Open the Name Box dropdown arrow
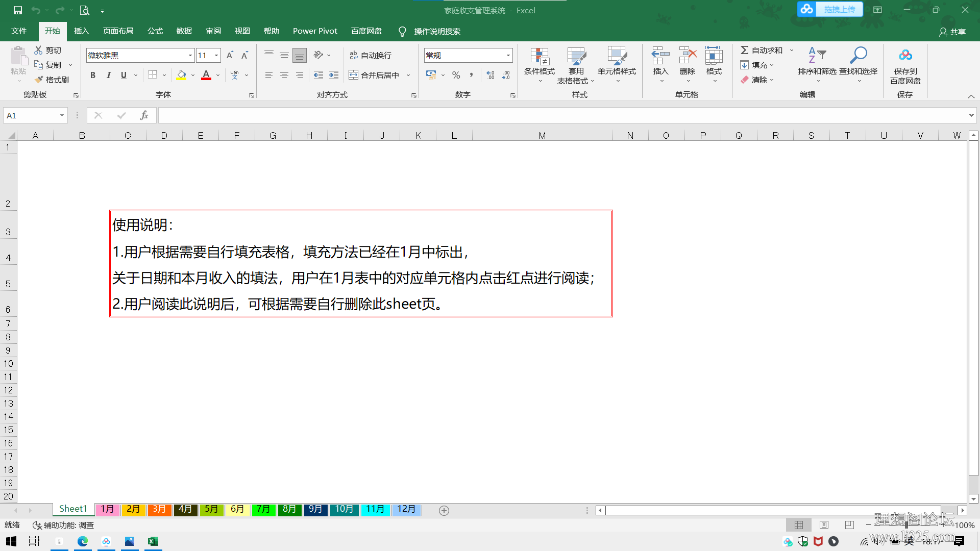The image size is (980, 551). [62, 115]
